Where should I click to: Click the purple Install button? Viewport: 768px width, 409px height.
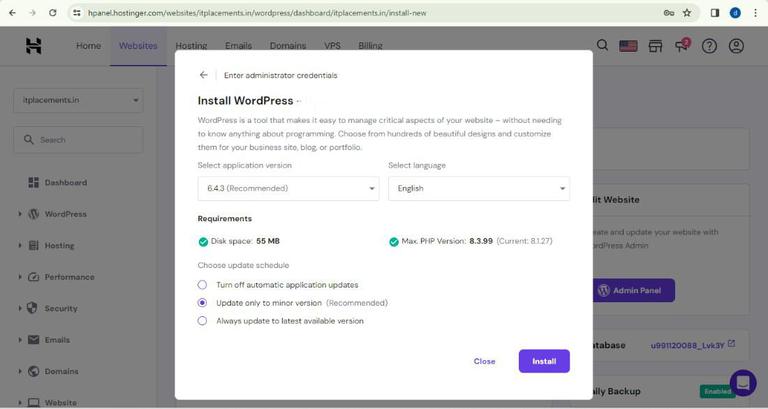544,361
